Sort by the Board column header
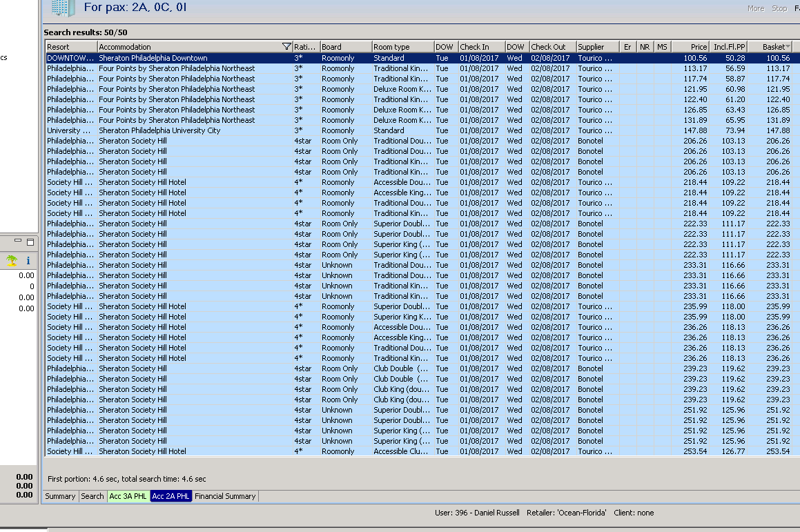800x532 pixels. (346, 46)
